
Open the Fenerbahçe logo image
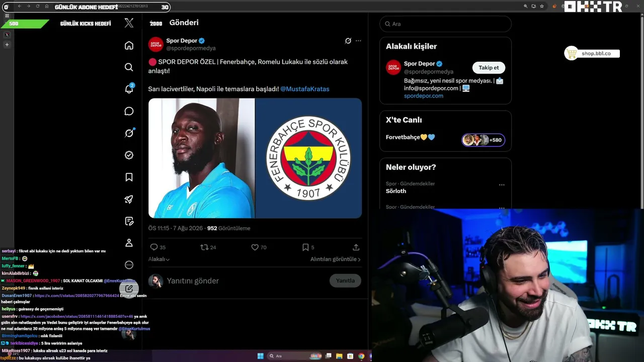pyautogui.click(x=308, y=158)
